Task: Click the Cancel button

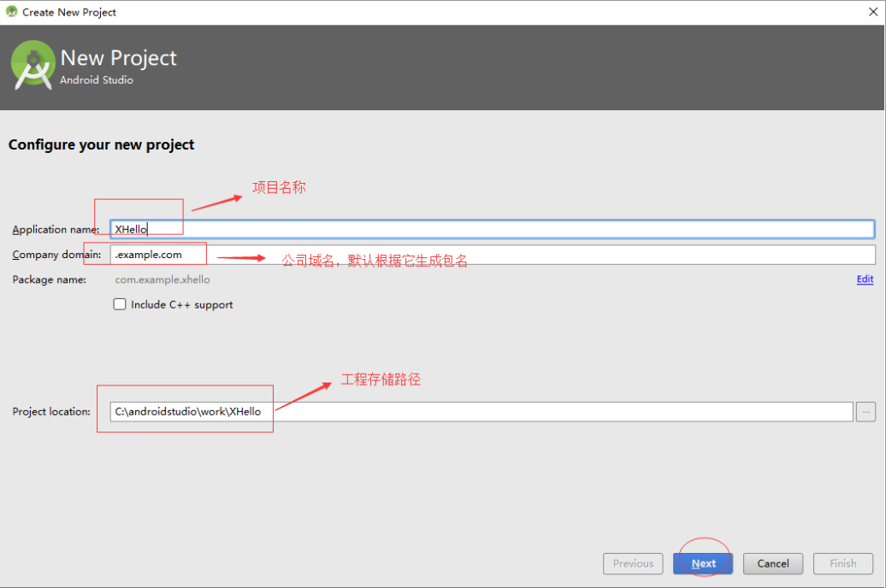Action: point(772,563)
